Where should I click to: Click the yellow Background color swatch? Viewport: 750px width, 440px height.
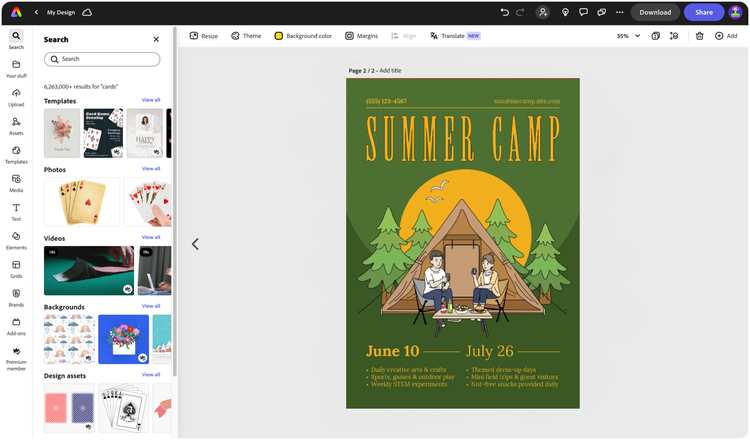(278, 36)
